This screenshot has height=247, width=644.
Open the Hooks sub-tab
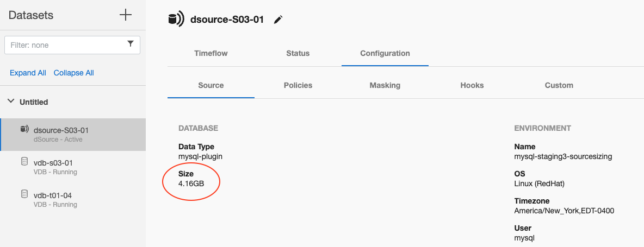(472, 85)
